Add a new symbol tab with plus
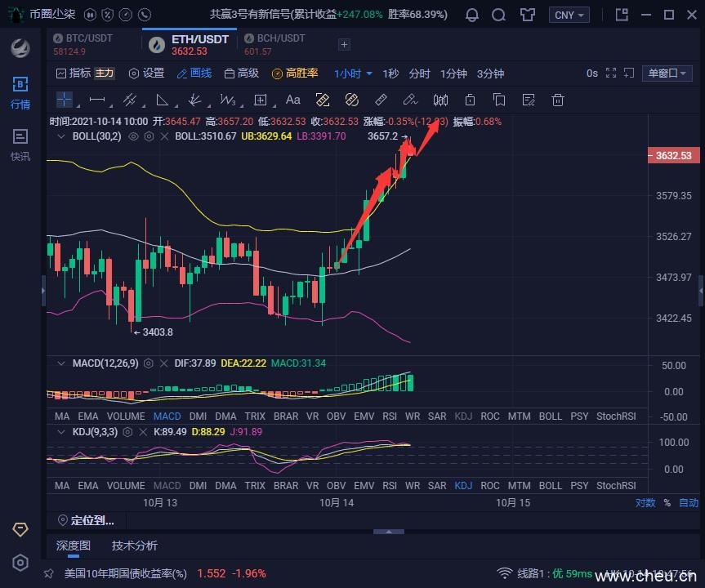 pyautogui.click(x=344, y=44)
